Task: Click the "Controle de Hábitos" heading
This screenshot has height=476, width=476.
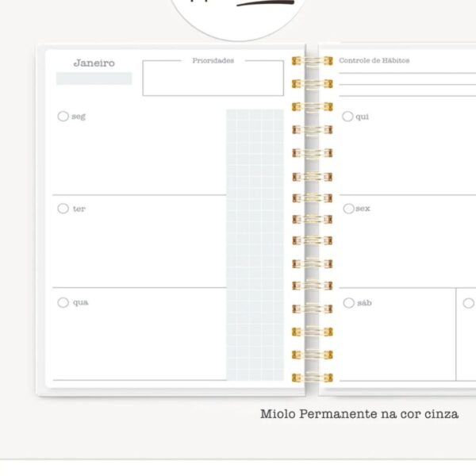Action: coord(374,60)
